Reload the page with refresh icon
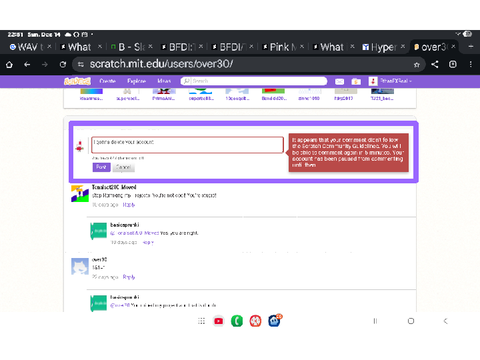The height and width of the screenshot is (360, 480). coord(63,64)
